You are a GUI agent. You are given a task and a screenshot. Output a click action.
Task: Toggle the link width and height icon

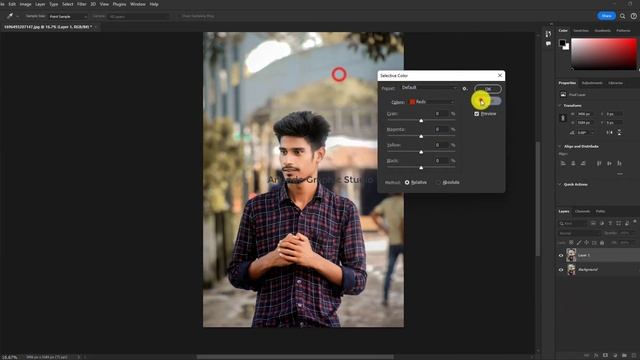click(563, 118)
